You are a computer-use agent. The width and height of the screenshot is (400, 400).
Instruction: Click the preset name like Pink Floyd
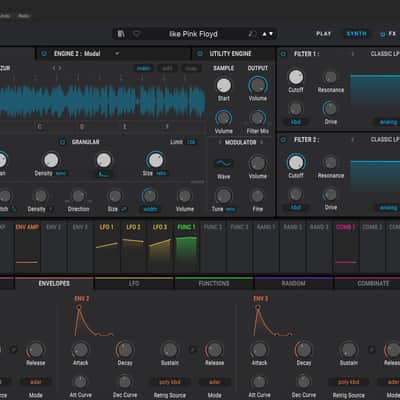pos(193,34)
